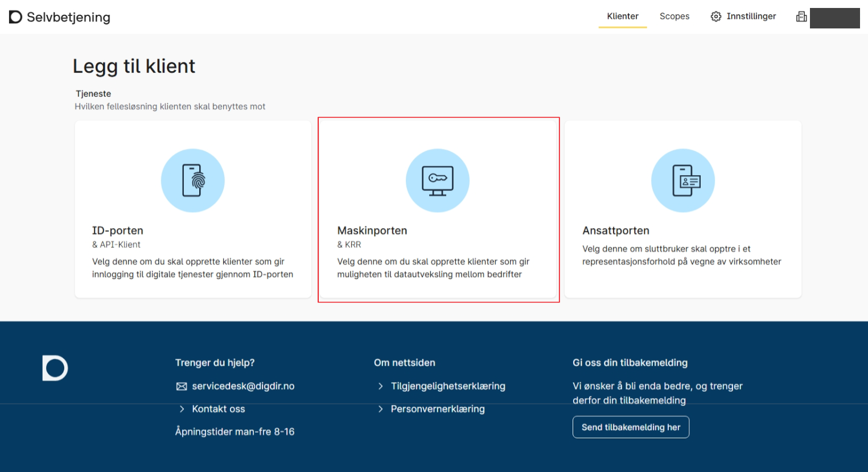Click chevron arrow before Tilgjengelighetserklæring
This screenshot has height=472, width=868.
coord(380,386)
